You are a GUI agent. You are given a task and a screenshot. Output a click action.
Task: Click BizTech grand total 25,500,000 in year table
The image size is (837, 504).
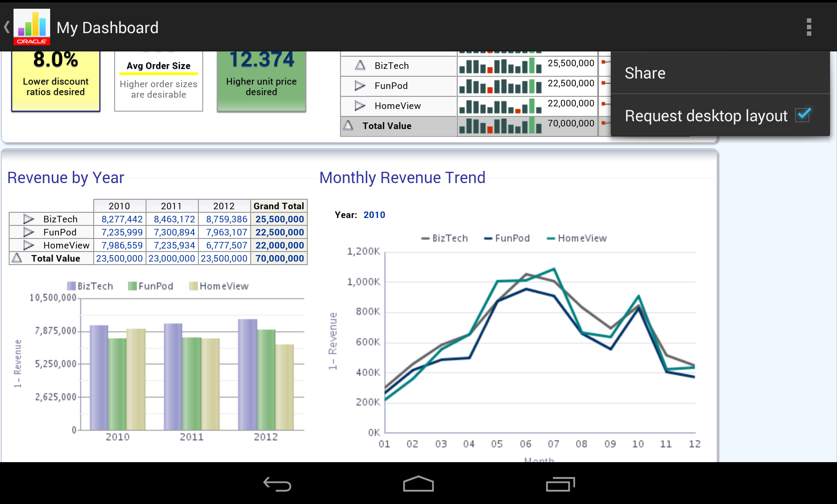click(279, 219)
